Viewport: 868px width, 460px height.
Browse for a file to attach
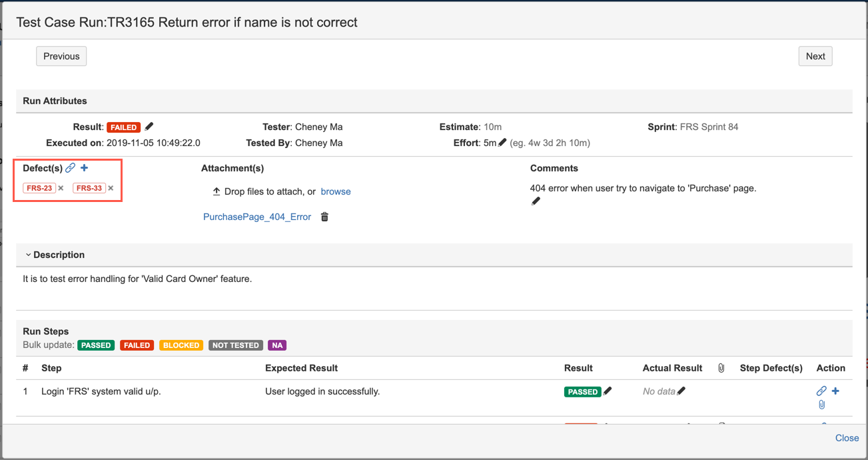tap(336, 191)
